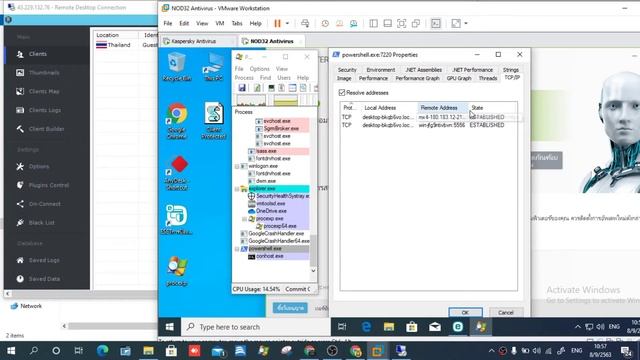Viewport: 640px width, 360px height.
Task: Select OneDrive.exe in the process list
Action: tap(271, 211)
